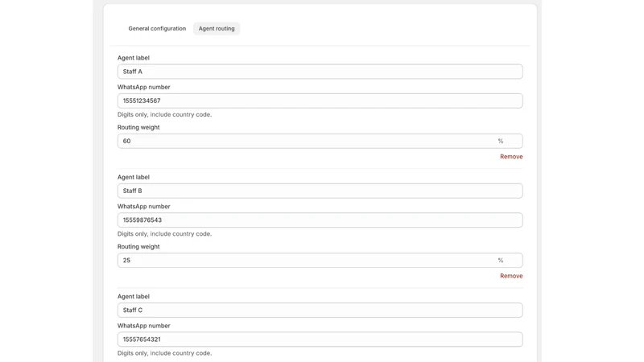Click the WhatsApp number label above 15559876543
This screenshot has width=644, height=362.
144,207
